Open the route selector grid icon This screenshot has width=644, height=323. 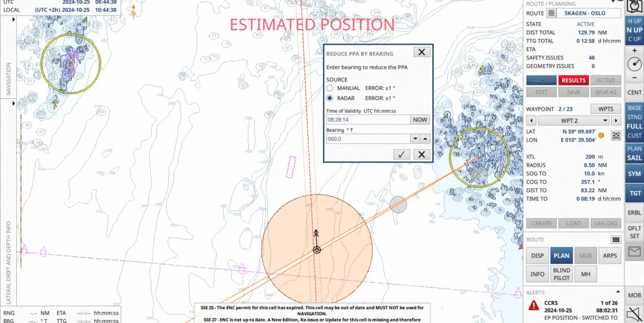[551, 13]
